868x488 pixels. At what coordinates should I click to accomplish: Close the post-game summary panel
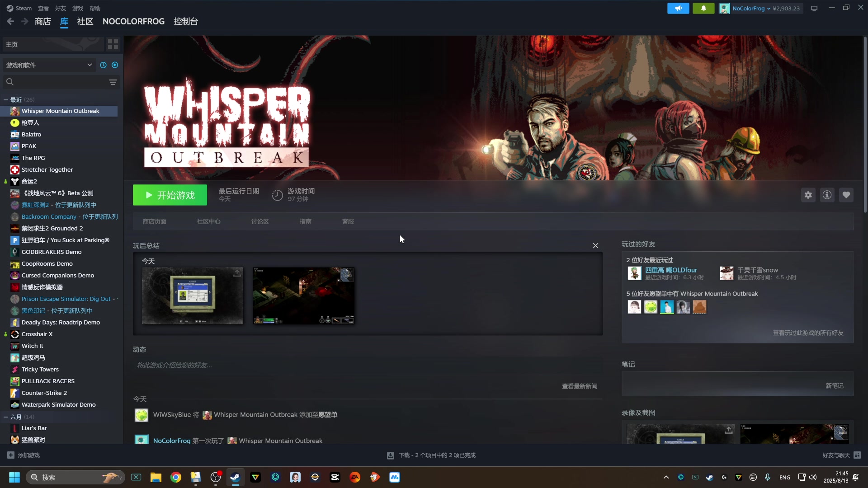595,245
